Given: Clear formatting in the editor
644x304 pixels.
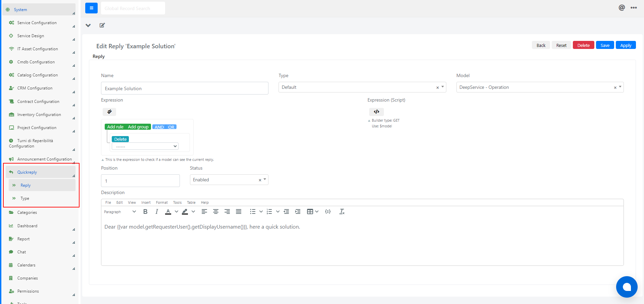Looking at the screenshot, I should (342, 211).
